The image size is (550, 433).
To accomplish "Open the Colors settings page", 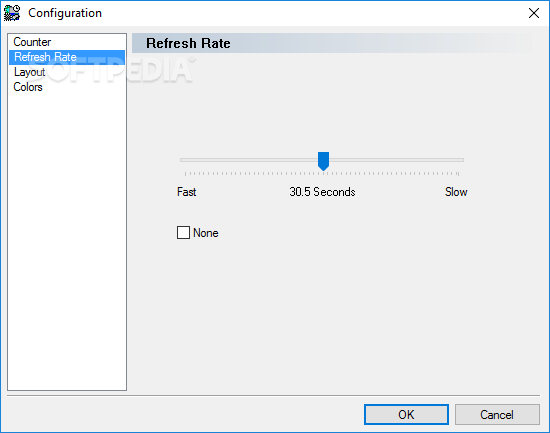I will [x=28, y=87].
